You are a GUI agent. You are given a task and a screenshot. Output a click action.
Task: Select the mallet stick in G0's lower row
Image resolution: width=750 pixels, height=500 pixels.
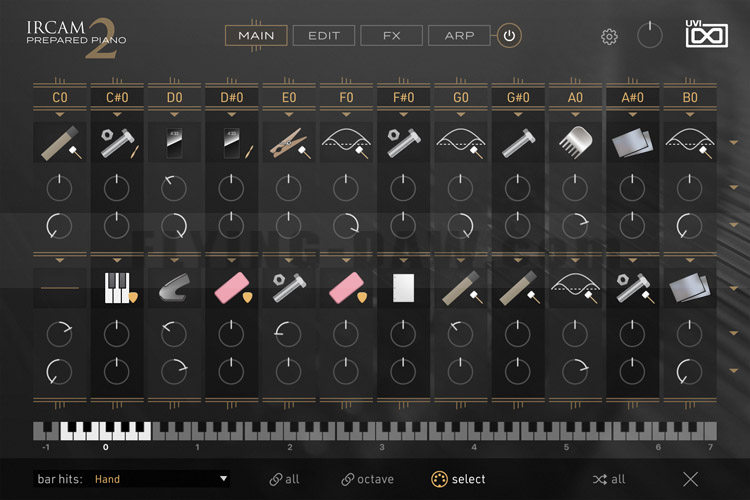coord(461,288)
